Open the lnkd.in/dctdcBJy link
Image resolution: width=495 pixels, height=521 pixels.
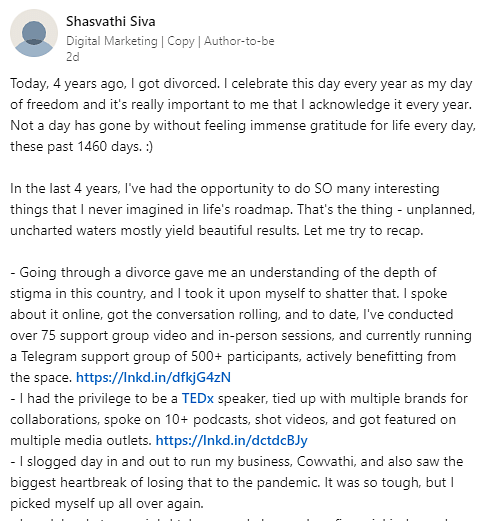click(231, 440)
